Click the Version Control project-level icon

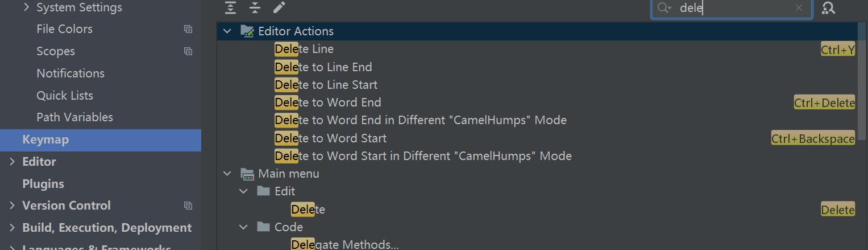coord(188,206)
